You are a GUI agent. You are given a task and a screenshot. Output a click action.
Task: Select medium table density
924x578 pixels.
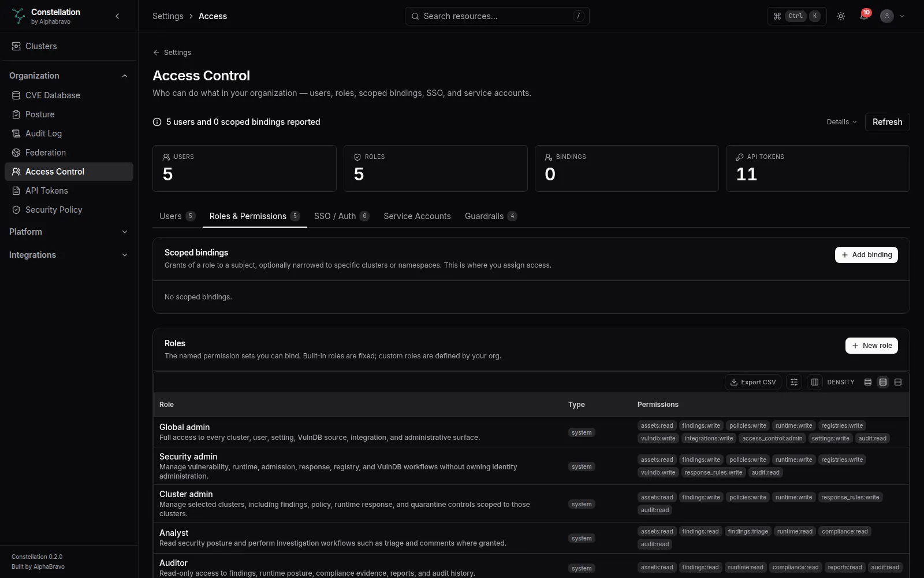[x=883, y=382]
